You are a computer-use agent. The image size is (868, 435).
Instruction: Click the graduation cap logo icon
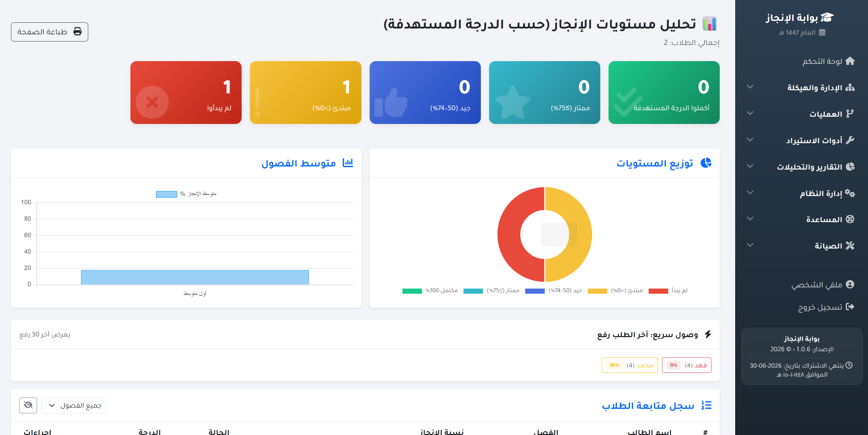(x=827, y=18)
